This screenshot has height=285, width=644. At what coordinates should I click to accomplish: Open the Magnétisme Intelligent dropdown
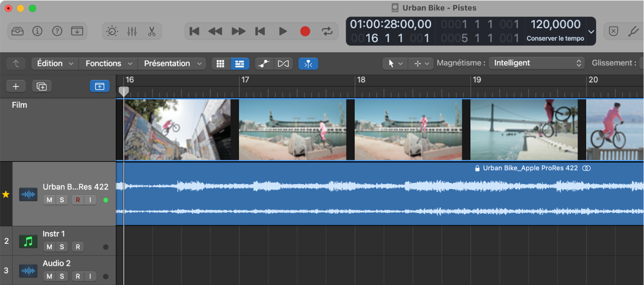click(x=537, y=63)
